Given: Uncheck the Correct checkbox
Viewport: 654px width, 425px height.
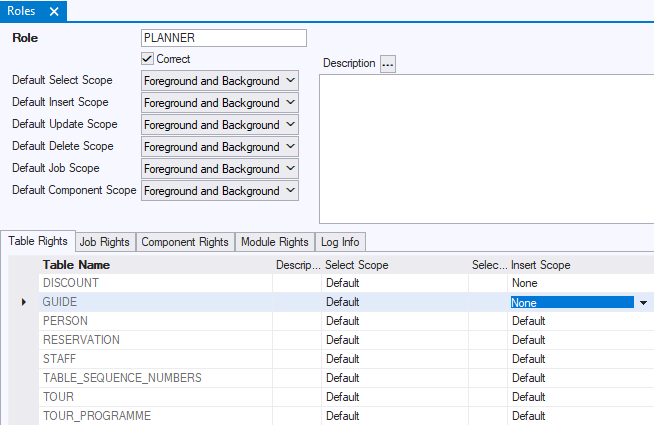Looking at the screenshot, I should pyautogui.click(x=148, y=59).
